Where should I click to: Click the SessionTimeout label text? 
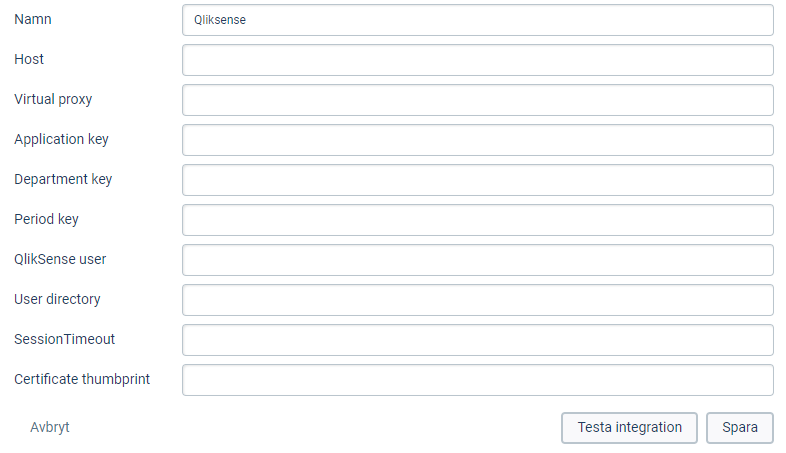(x=64, y=339)
